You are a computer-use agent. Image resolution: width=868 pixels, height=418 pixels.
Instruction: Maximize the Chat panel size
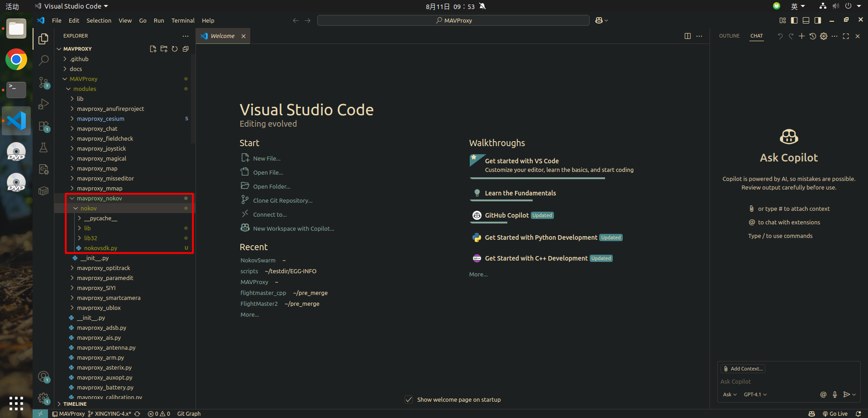click(846, 36)
